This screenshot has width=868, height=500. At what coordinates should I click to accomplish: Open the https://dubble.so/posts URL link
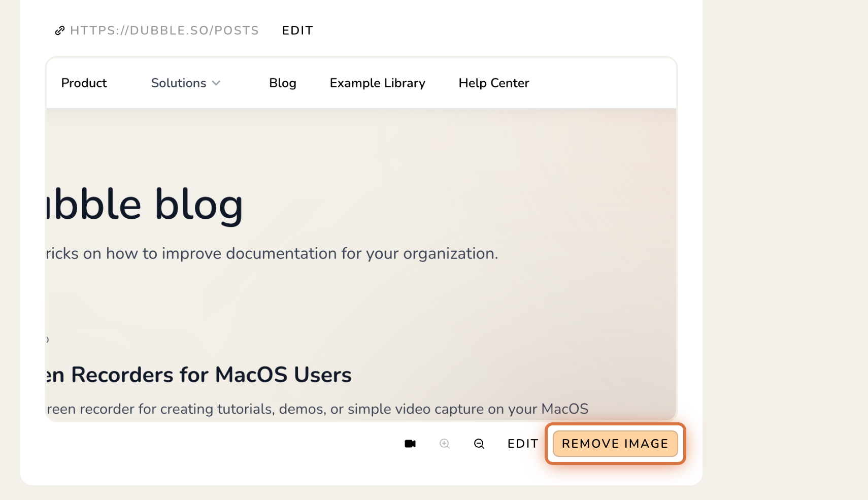tap(164, 30)
